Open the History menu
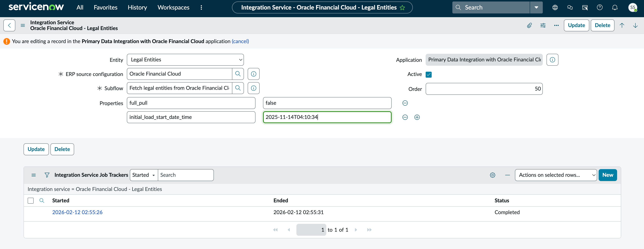This screenshot has height=249, width=644. point(137,7)
